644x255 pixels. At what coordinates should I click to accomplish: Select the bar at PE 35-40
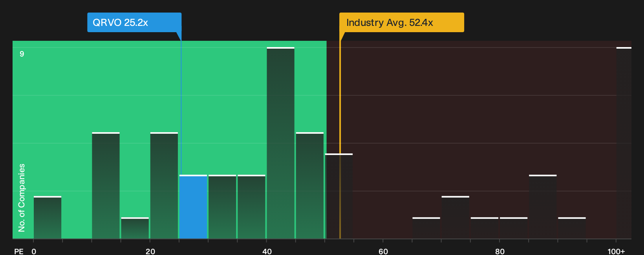pos(252,207)
